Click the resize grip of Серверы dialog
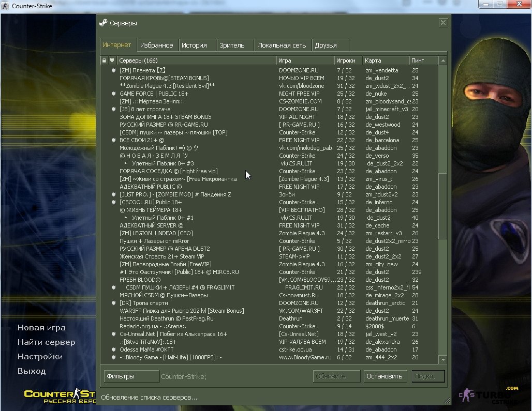Screen dimensions: 532x411 [447, 401]
